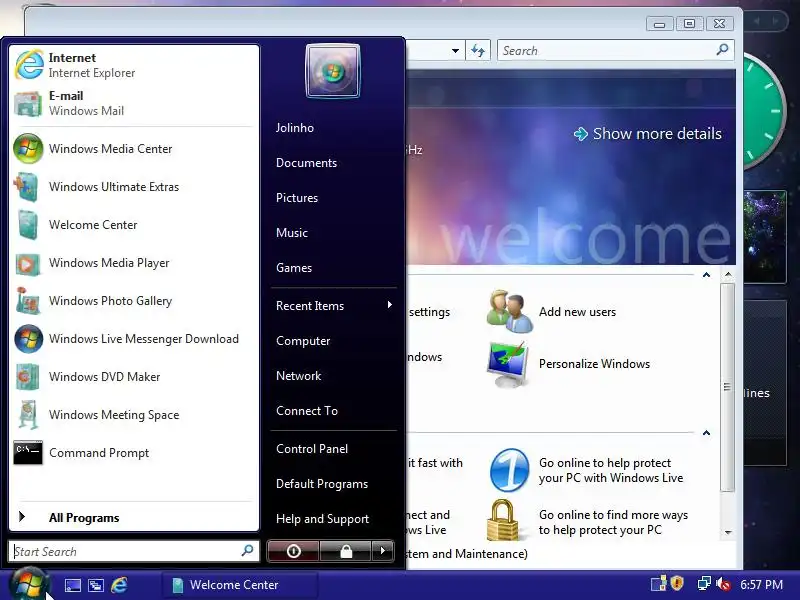The image size is (800, 600).
Task: Open Windows Photo Gallery
Action: click(134, 301)
